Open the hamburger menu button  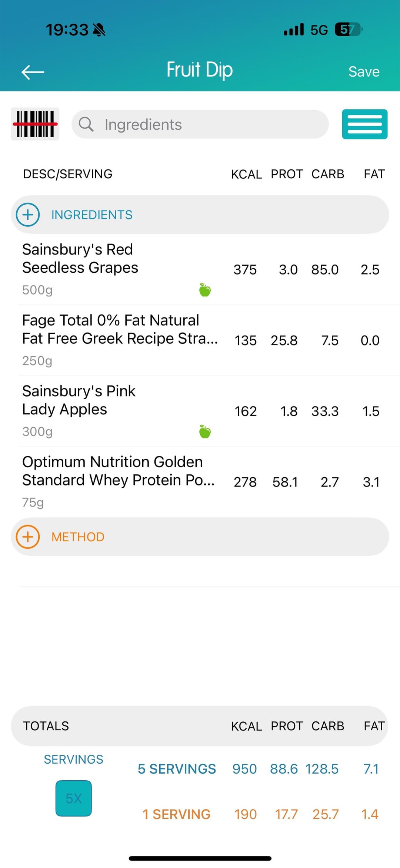tap(364, 124)
